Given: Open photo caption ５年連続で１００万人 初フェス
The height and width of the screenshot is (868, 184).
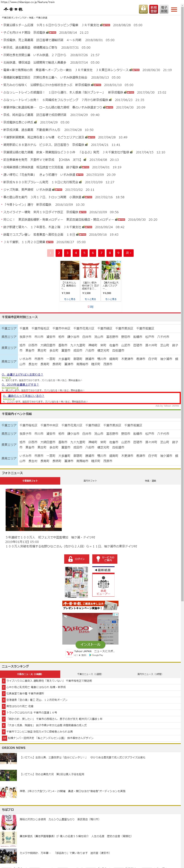Looking at the screenshot, I should click(50, 537).
